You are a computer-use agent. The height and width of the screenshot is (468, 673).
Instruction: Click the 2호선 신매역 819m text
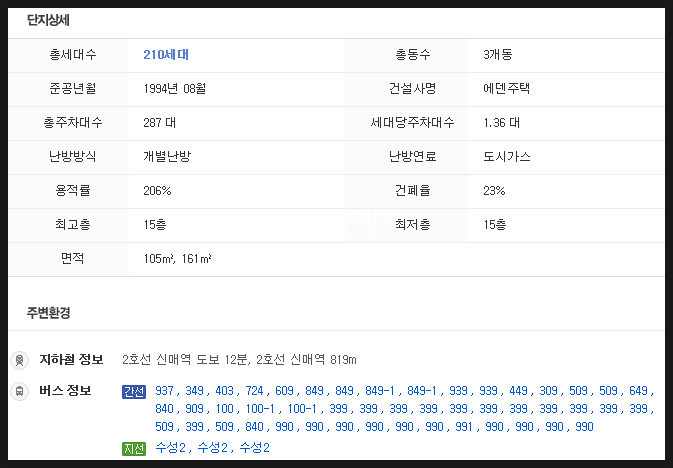[x=306, y=359]
